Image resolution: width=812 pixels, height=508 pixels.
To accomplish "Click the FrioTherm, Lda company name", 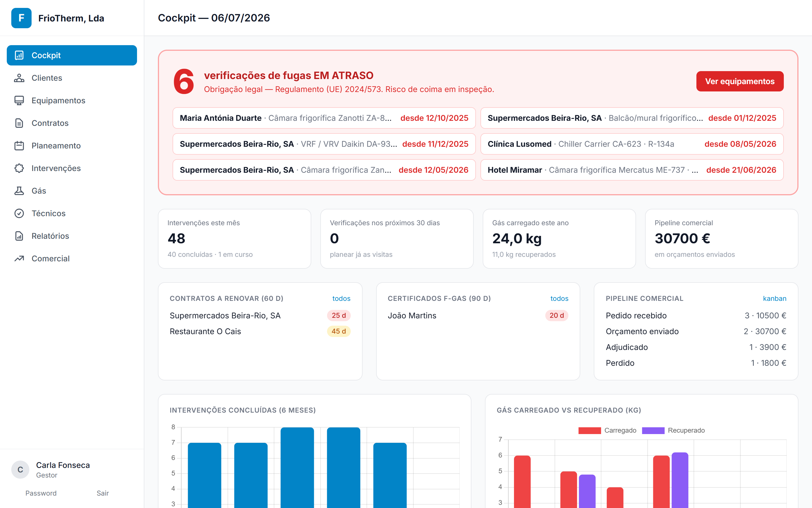I will click(x=71, y=18).
